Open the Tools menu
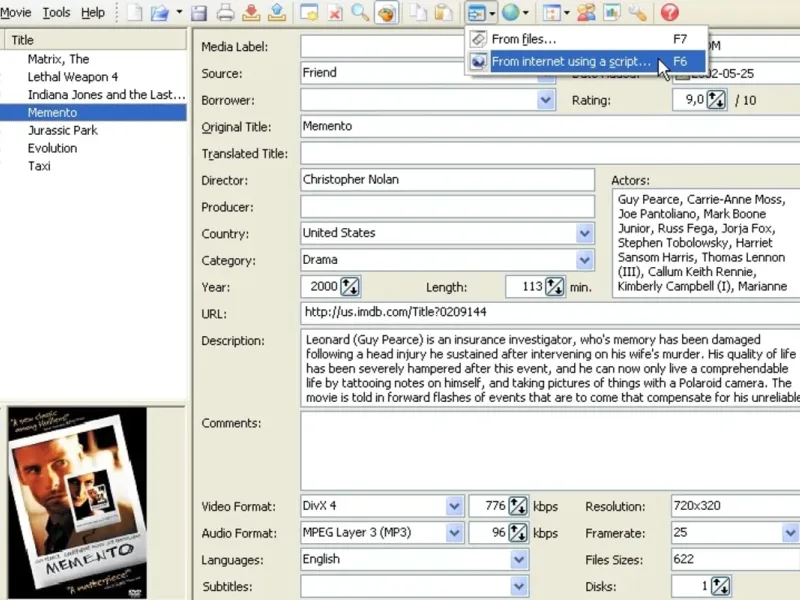This screenshot has height=600, width=800. pos(56,13)
